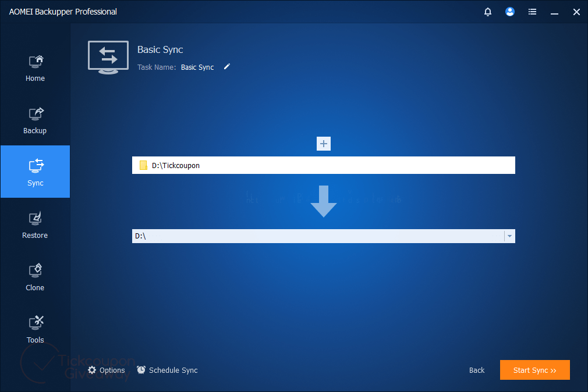Select the Sync sidebar item
Screen dimensions: 588x392
coord(35,172)
